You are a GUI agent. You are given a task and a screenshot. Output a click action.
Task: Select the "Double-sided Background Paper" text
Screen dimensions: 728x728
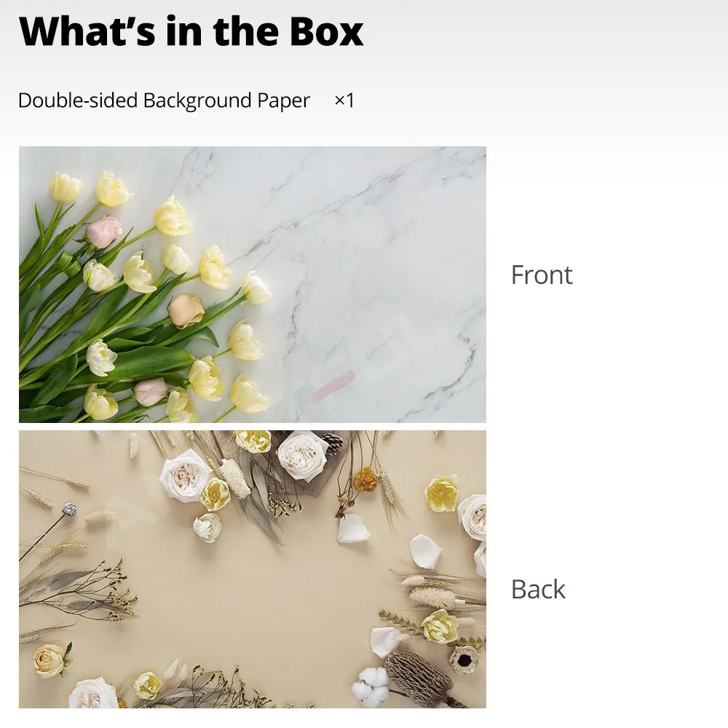[x=164, y=100]
